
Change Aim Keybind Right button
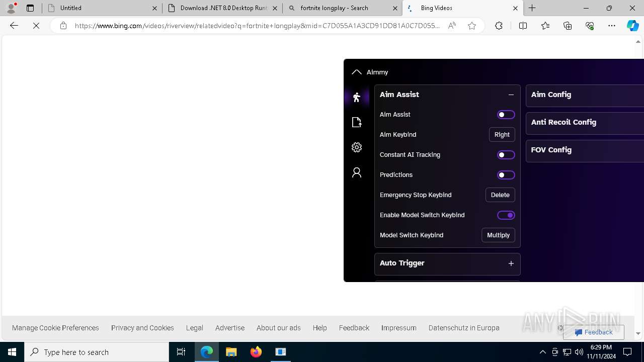click(x=502, y=135)
